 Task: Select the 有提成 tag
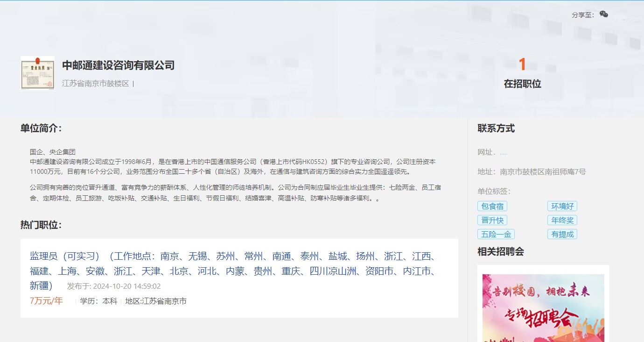tap(562, 234)
